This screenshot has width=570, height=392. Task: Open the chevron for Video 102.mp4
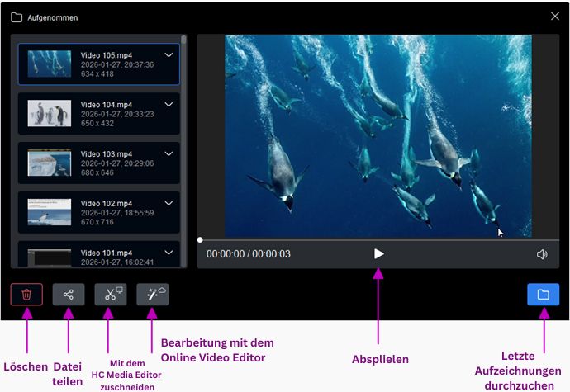[x=169, y=203]
